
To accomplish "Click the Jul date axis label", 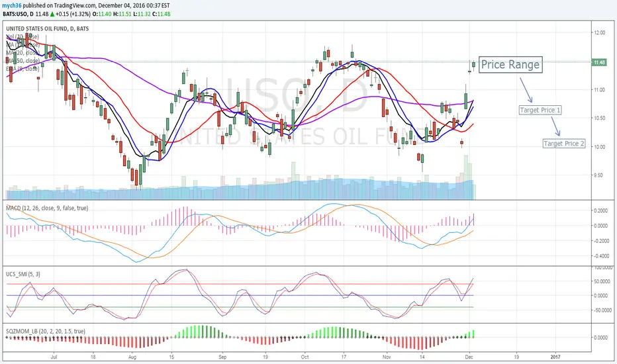I will 54,357.
